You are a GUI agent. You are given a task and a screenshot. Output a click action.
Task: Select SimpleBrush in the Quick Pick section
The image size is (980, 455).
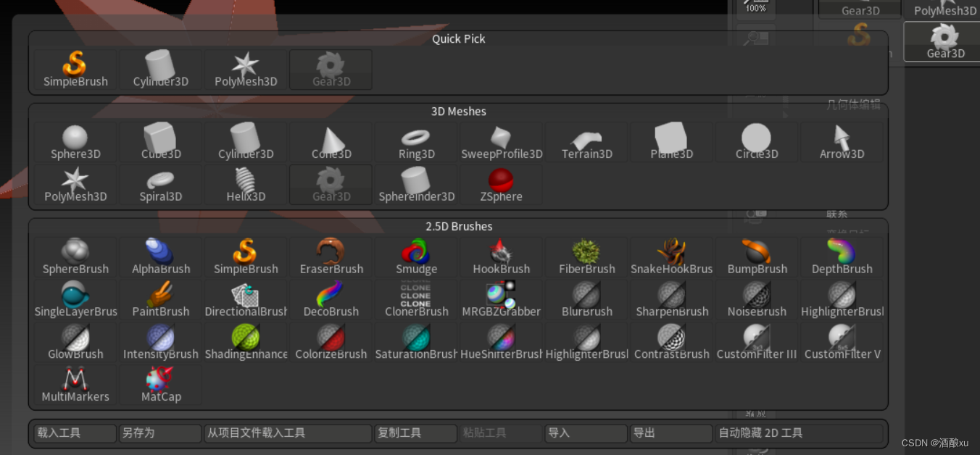(75, 70)
